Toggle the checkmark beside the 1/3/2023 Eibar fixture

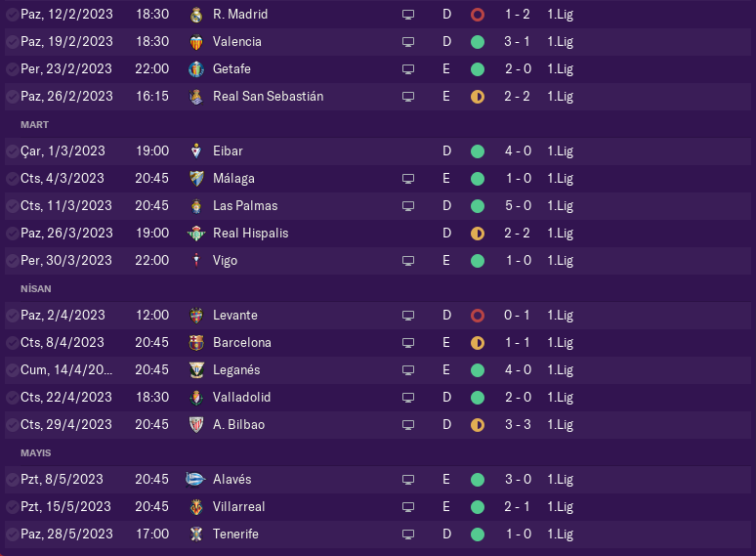pyautogui.click(x=12, y=151)
